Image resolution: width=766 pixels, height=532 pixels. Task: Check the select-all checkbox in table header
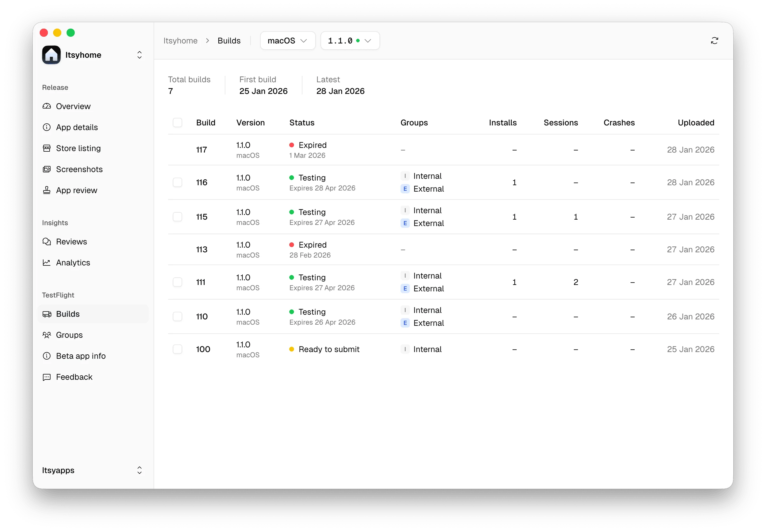click(177, 122)
